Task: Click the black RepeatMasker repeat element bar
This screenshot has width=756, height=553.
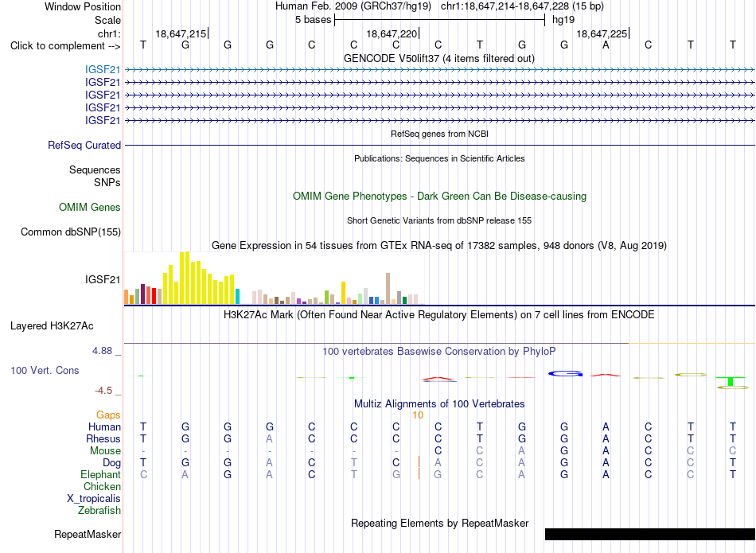Action: click(x=650, y=534)
